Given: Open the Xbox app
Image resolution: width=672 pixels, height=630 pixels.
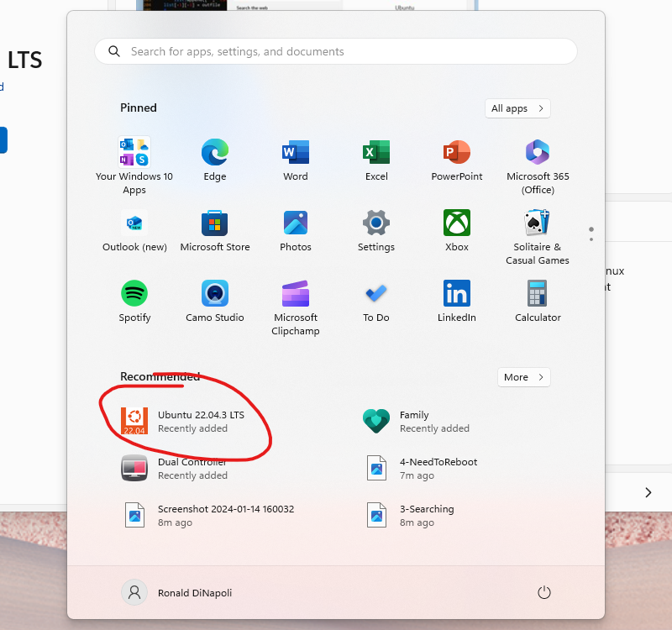Looking at the screenshot, I should 456,224.
